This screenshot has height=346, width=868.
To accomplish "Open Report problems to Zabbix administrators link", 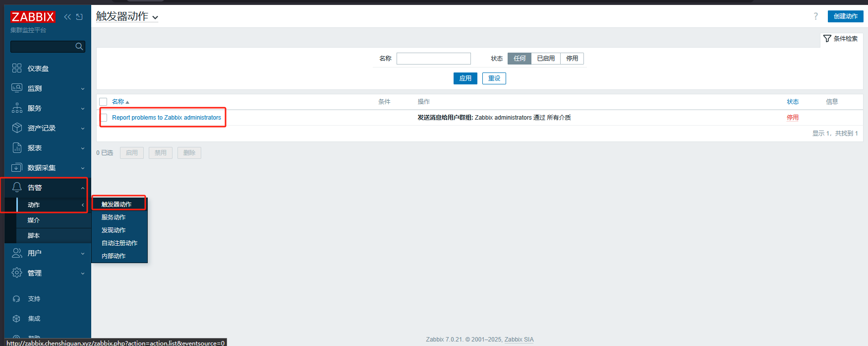I will coord(167,118).
